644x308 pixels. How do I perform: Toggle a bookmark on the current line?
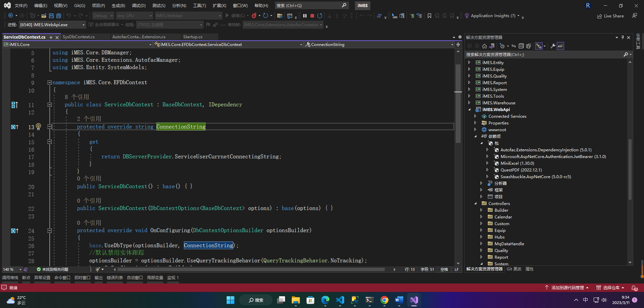pos(429,16)
